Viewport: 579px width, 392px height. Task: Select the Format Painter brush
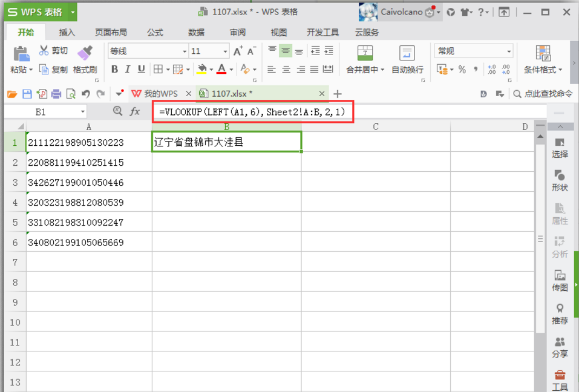point(85,53)
